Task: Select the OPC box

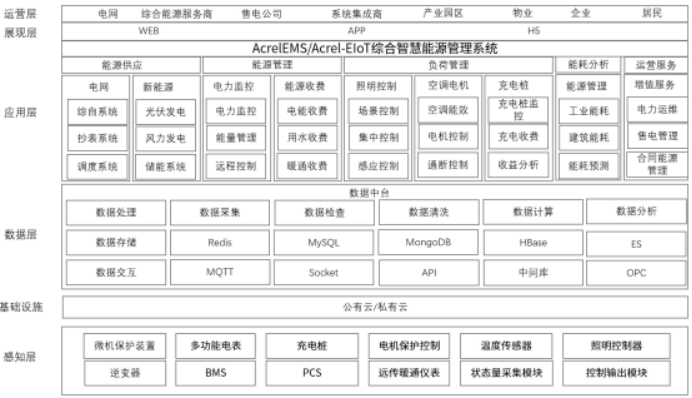Action: click(636, 273)
